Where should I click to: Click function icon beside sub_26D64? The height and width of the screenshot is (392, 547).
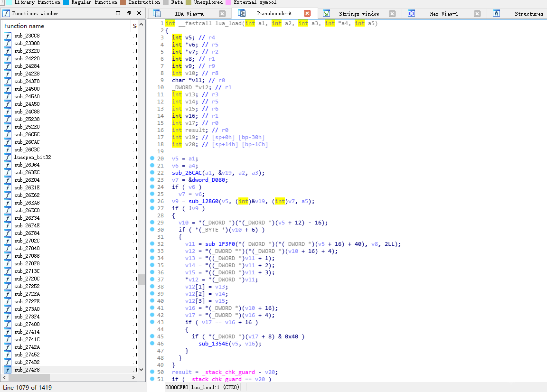(x=8, y=165)
